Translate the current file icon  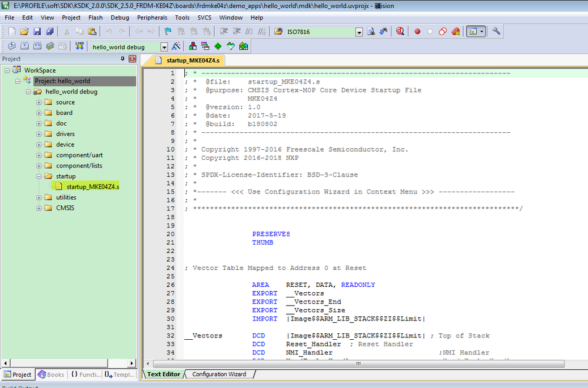pyautogui.click(x=12, y=46)
